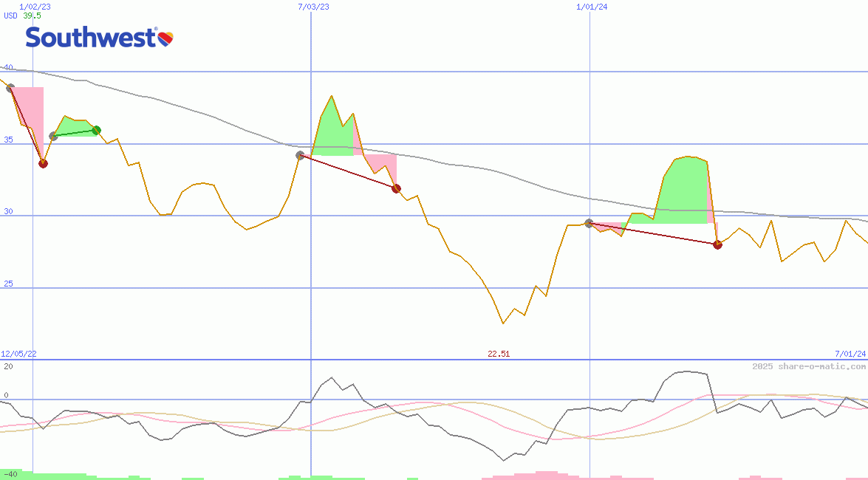Select the 1/01/24 date label

point(592,7)
